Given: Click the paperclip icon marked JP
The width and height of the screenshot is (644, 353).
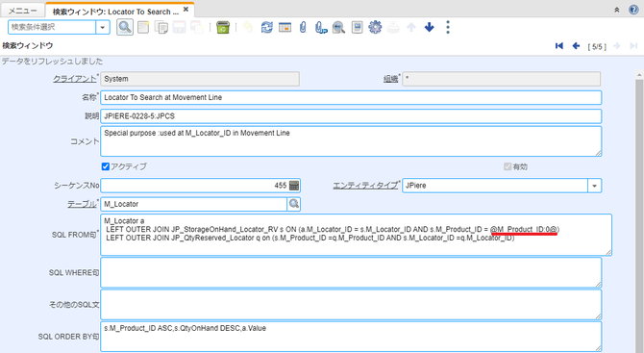Looking at the screenshot, I should 320,28.
